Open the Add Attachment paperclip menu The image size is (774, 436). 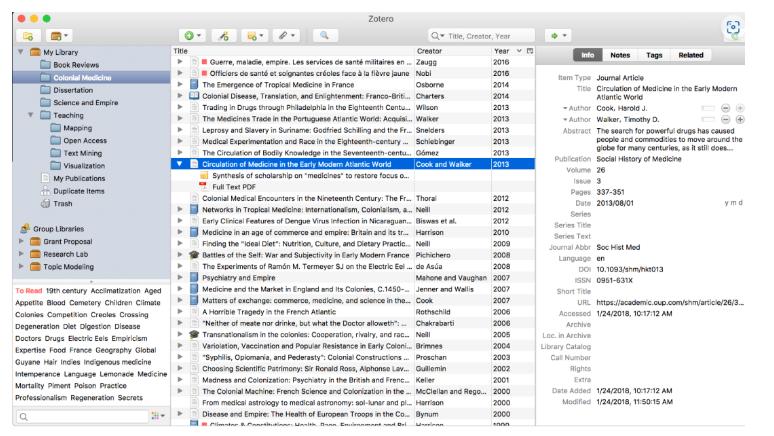point(286,36)
